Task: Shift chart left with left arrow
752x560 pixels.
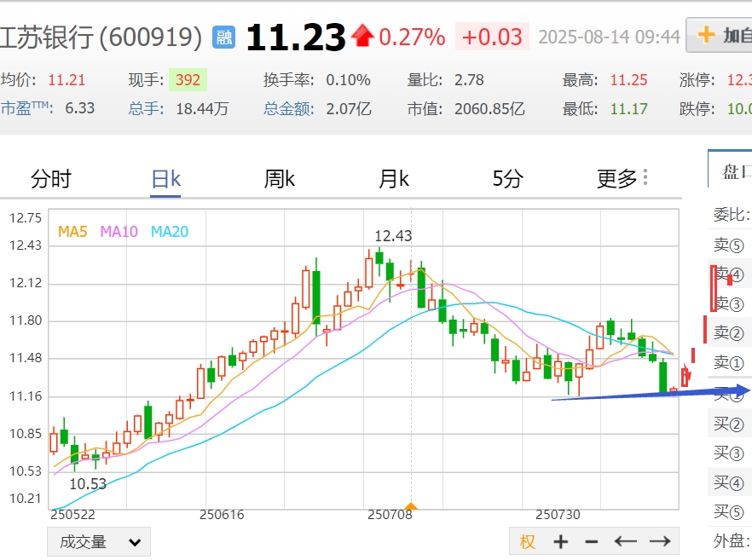Action: [x=626, y=542]
